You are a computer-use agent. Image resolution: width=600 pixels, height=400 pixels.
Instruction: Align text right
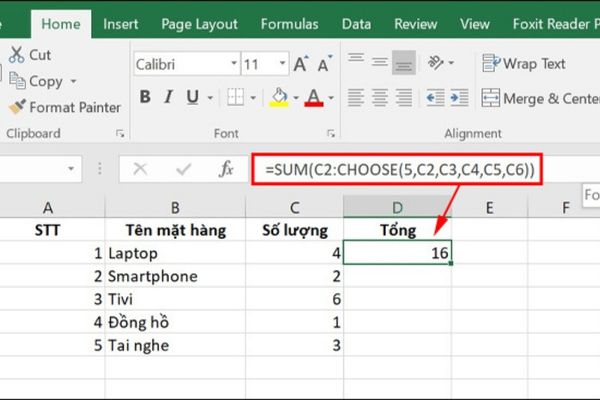point(404,98)
